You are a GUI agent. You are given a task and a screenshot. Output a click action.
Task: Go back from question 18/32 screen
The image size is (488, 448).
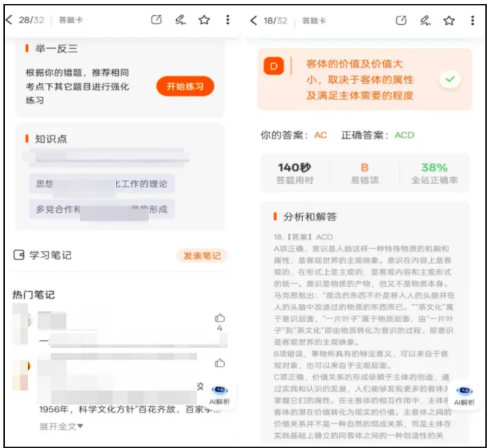tap(254, 21)
